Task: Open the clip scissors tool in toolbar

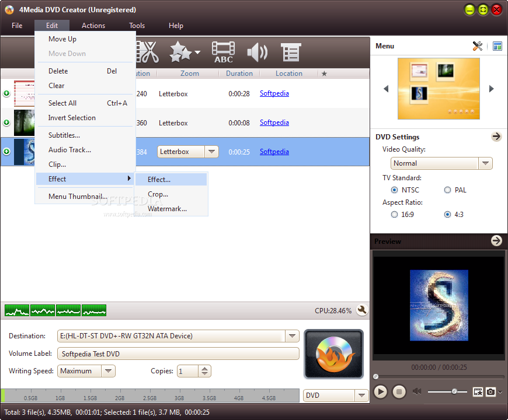Action: pos(148,52)
